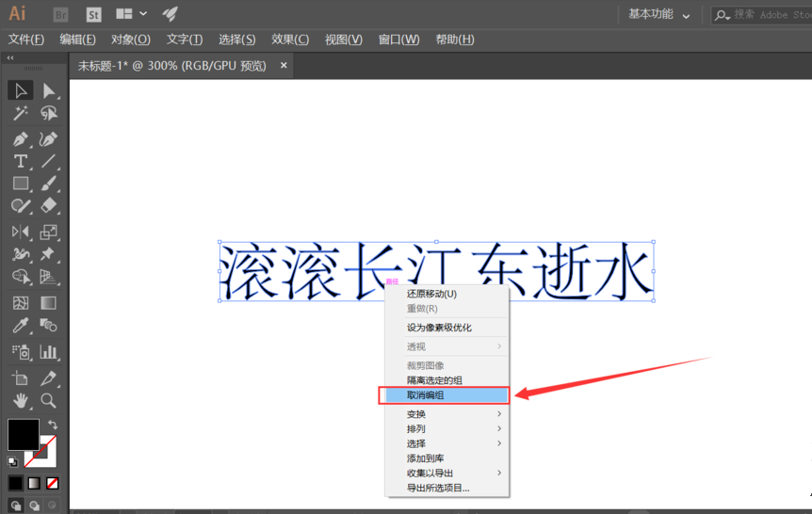
Task: Open Adobe Bridge via Br icon
Action: point(60,14)
